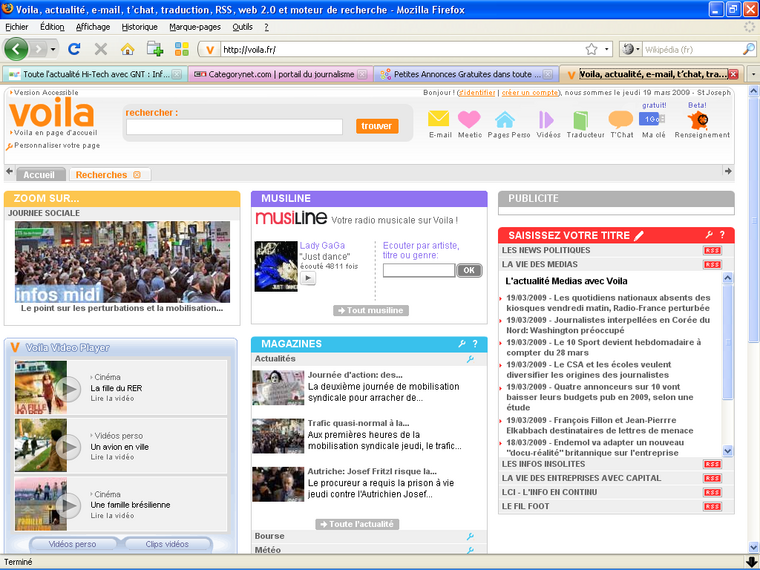Click the colored grid toolbar icon
Viewport: 760px width, 570px height.
click(x=182, y=49)
